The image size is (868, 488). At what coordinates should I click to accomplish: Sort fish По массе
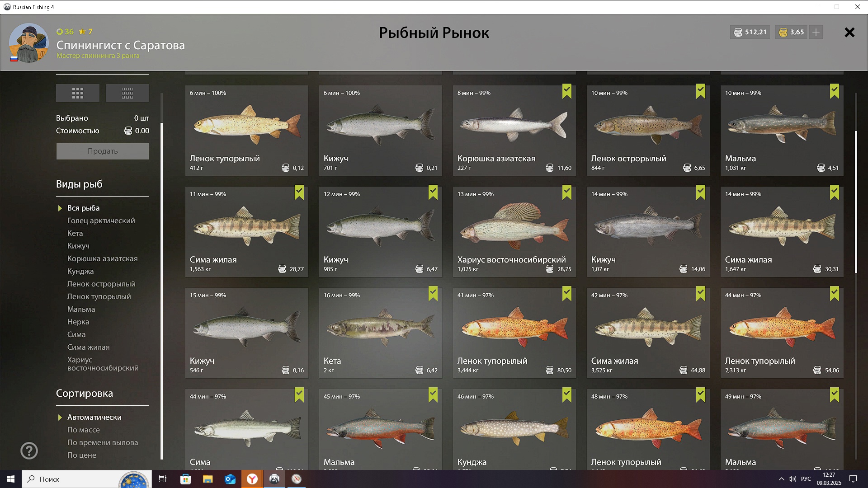coord(84,430)
